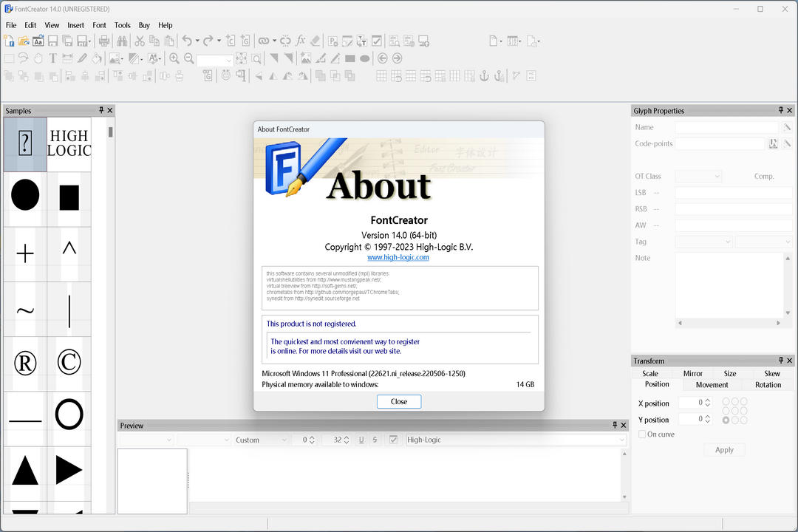Click the Open Font folder icon
This screenshot has height=532, width=798.
click(x=23, y=41)
